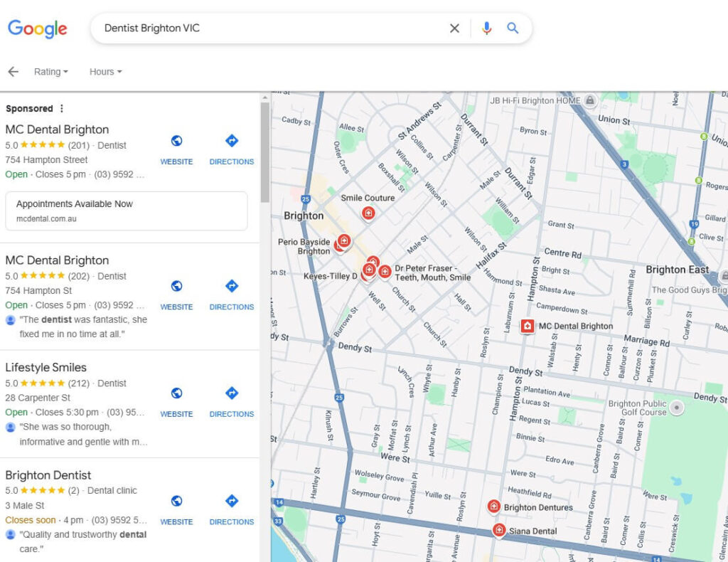Submit search with magnifying glass icon

tap(513, 28)
